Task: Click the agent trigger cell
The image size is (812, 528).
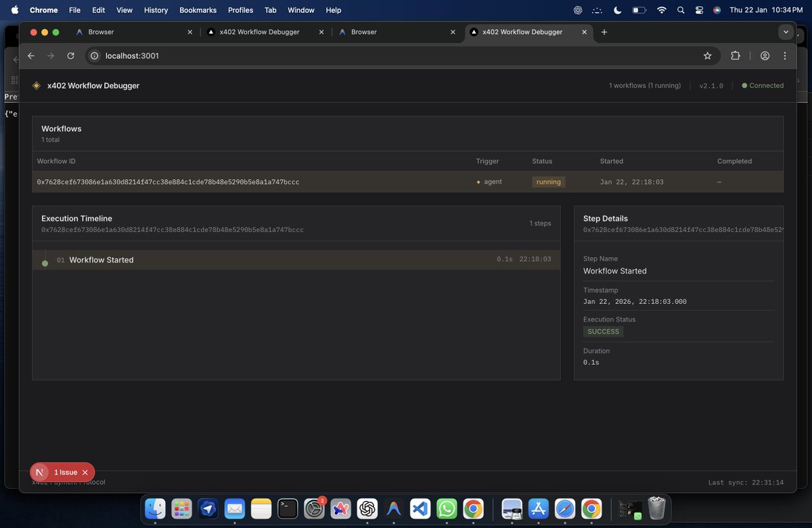Action: click(x=489, y=182)
